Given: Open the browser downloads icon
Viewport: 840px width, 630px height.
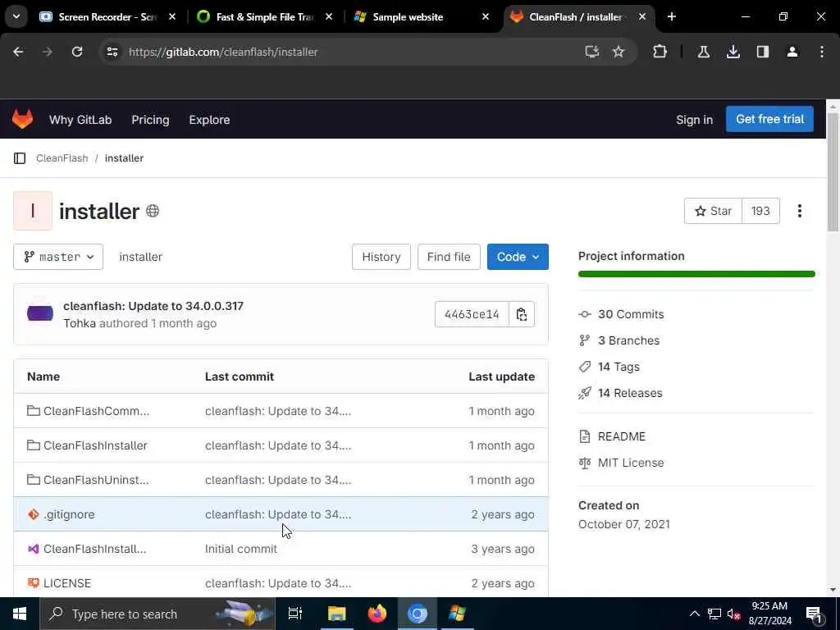Looking at the screenshot, I should click(733, 52).
